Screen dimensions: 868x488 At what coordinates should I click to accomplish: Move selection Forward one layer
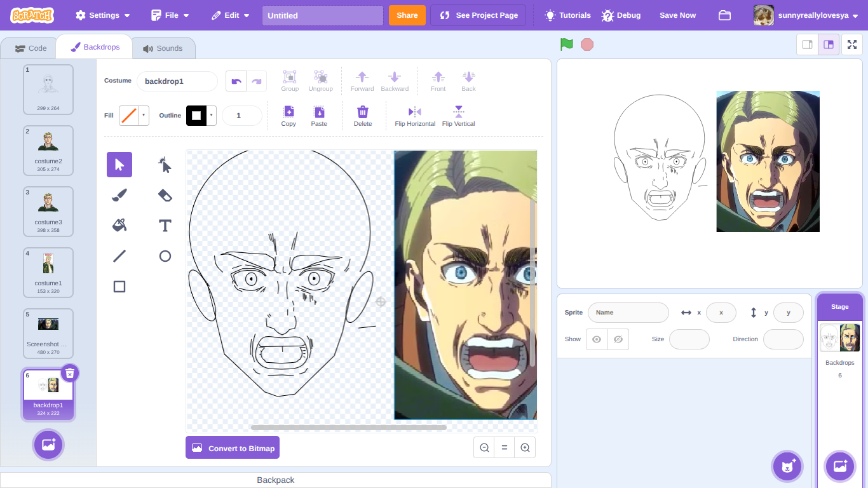(362, 81)
